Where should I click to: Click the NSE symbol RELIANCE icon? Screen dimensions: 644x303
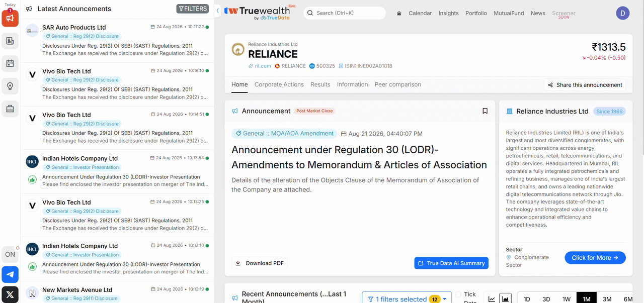point(277,66)
